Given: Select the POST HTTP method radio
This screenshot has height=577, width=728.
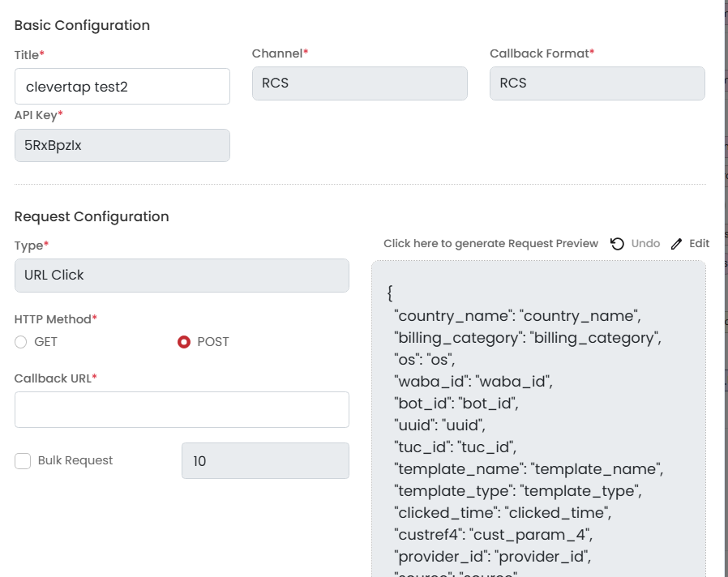Looking at the screenshot, I should point(184,342).
